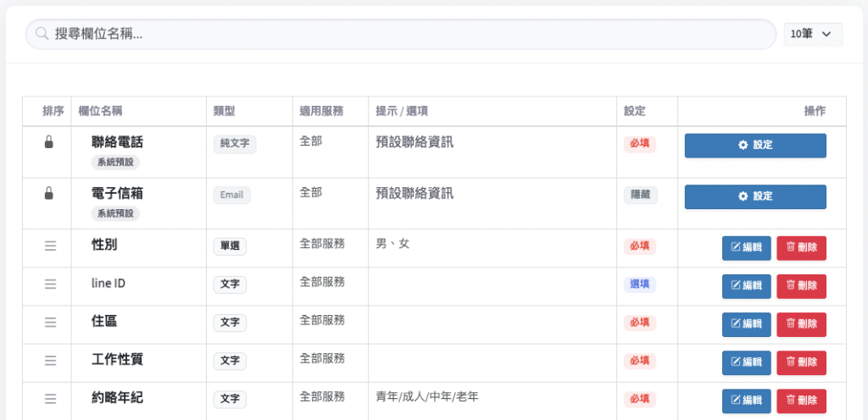Open 設定 for 電子信箱 row
The image size is (868, 420).
click(755, 196)
